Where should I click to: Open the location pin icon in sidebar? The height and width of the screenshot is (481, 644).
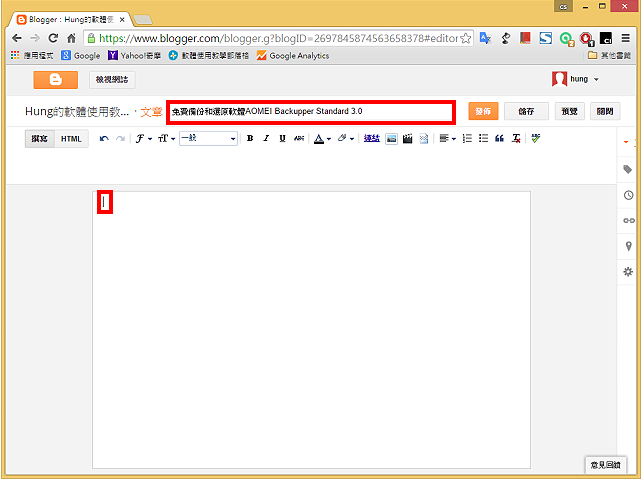[628, 246]
